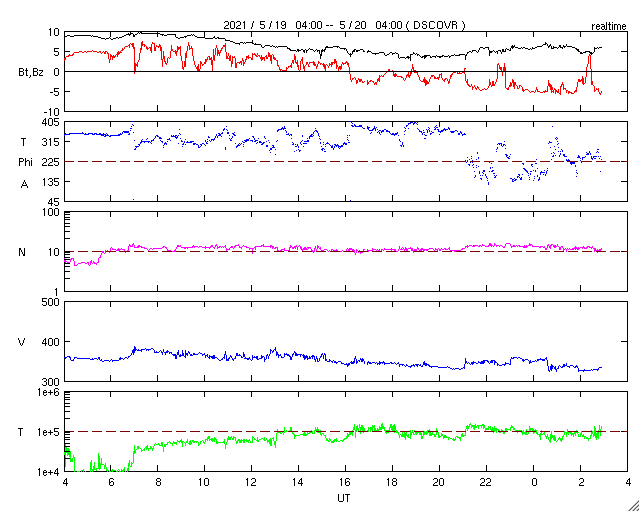Click the '100' tick on the N panel

tap(51, 212)
